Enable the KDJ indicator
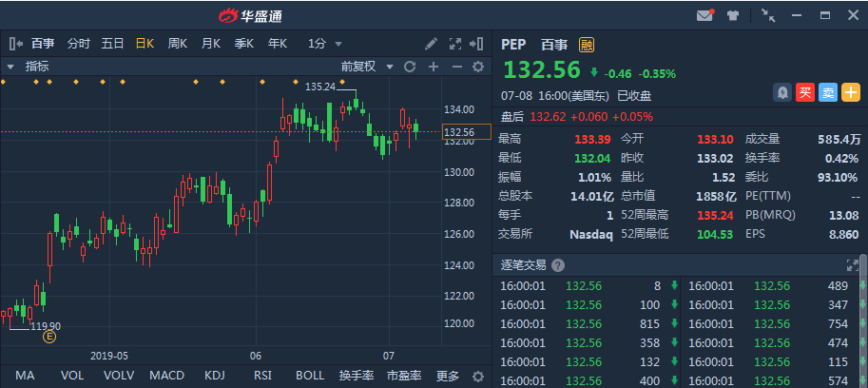 tap(215, 376)
